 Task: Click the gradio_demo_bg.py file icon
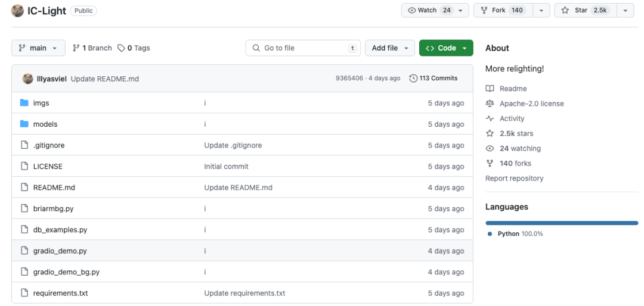[24, 272]
